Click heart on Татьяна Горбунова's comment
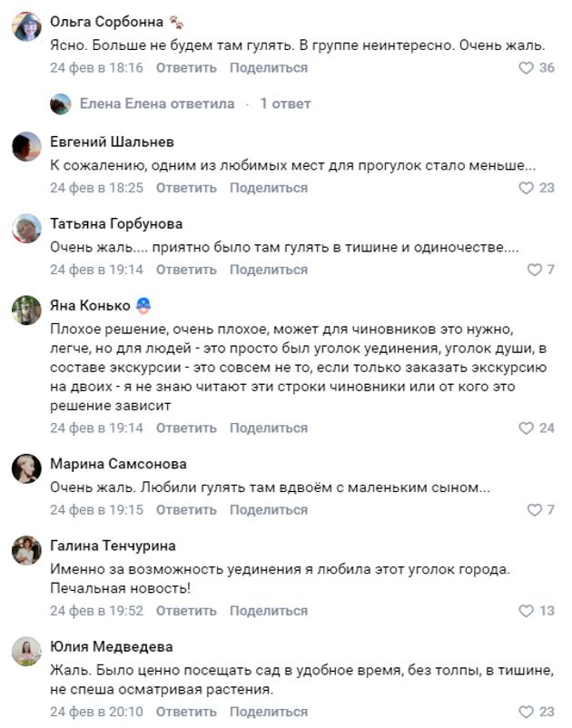This screenshot has height=728, width=572. [534, 270]
